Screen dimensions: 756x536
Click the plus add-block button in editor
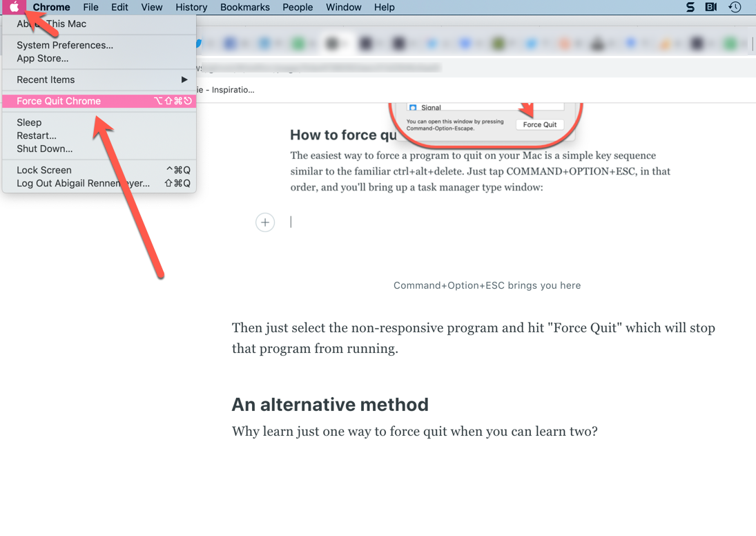pyautogui.click(x=265, y=222)
